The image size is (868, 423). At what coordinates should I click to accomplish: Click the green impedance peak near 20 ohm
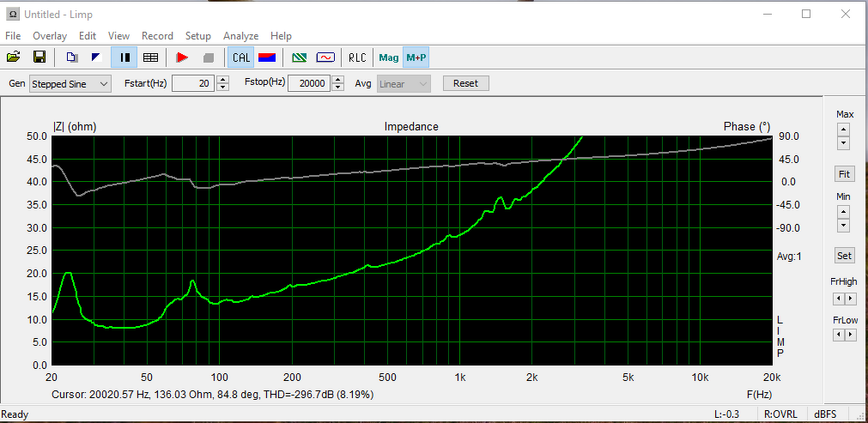(x=68, y=273)
